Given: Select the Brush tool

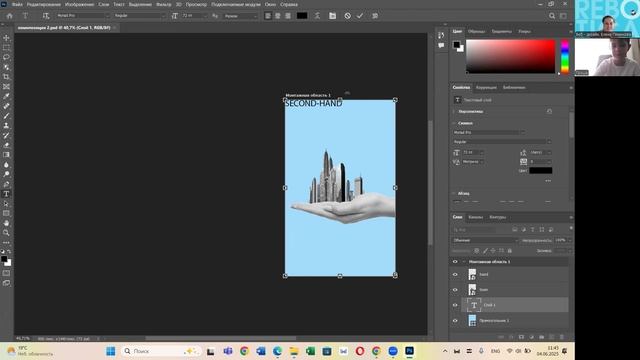Looking at the screenshot, I should [x=6, y=116].
